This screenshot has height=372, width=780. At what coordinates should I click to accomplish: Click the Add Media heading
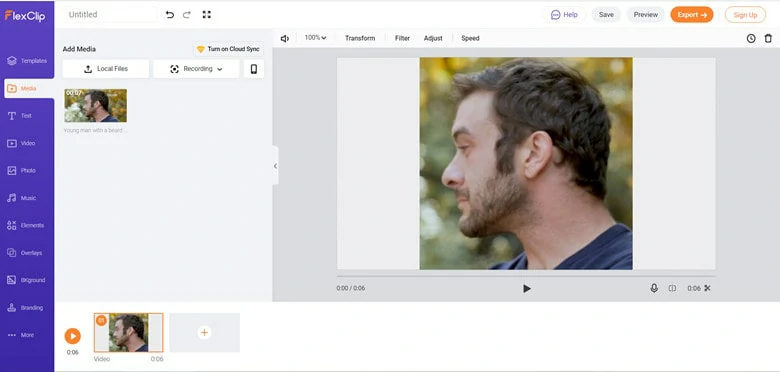tap(79, 49)
